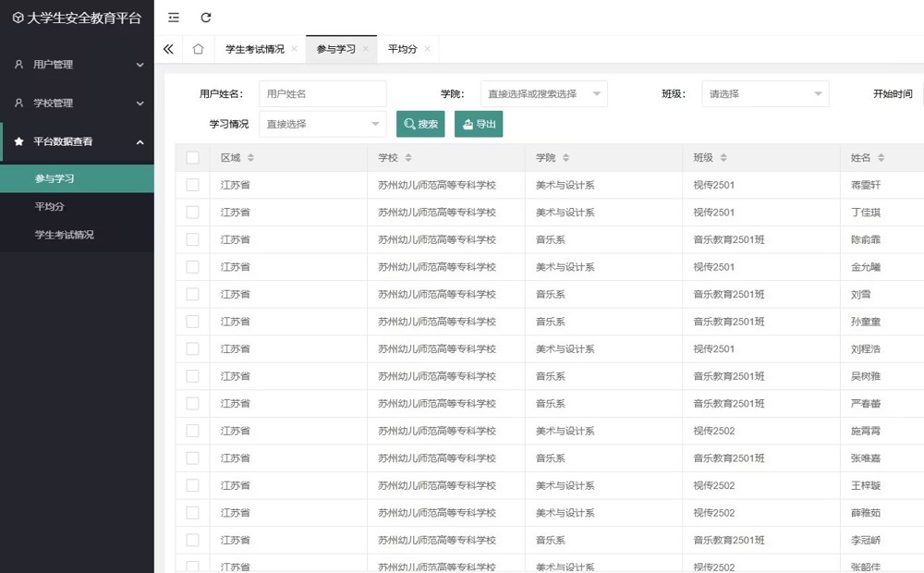
Task: Go to home via house icon tab
Action: (198, 49)
